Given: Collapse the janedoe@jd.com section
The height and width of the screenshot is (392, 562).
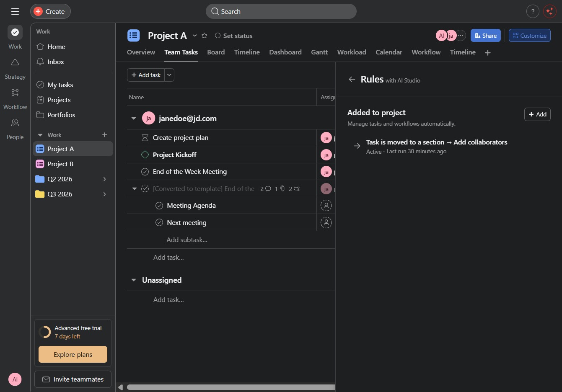Looking at the screenshot, I should 134,119.
